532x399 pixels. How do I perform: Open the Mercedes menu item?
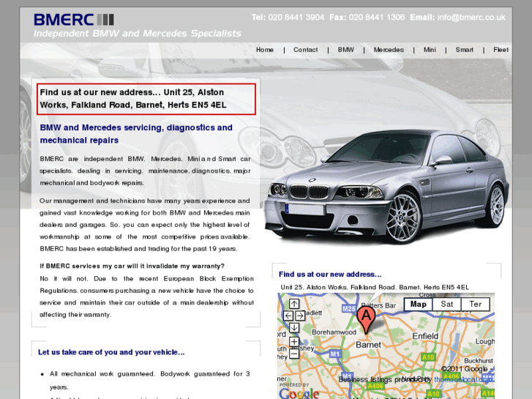pos(389,50)
